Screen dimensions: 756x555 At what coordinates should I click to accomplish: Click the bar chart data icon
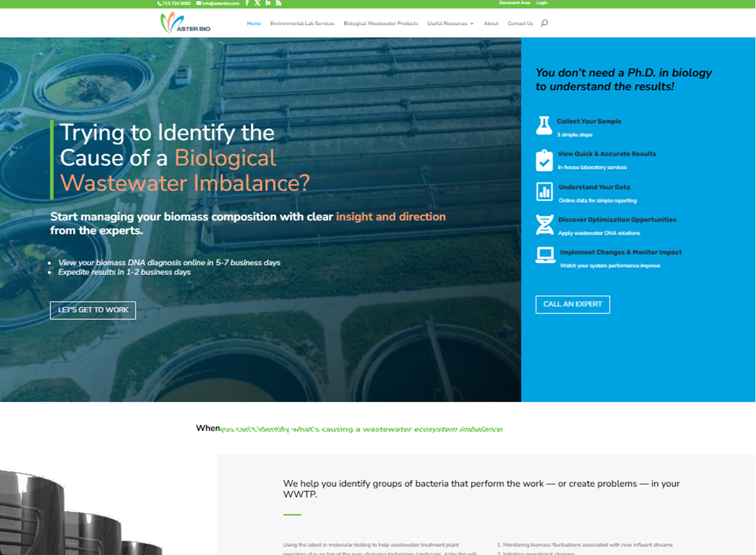(x=544, y=192)
